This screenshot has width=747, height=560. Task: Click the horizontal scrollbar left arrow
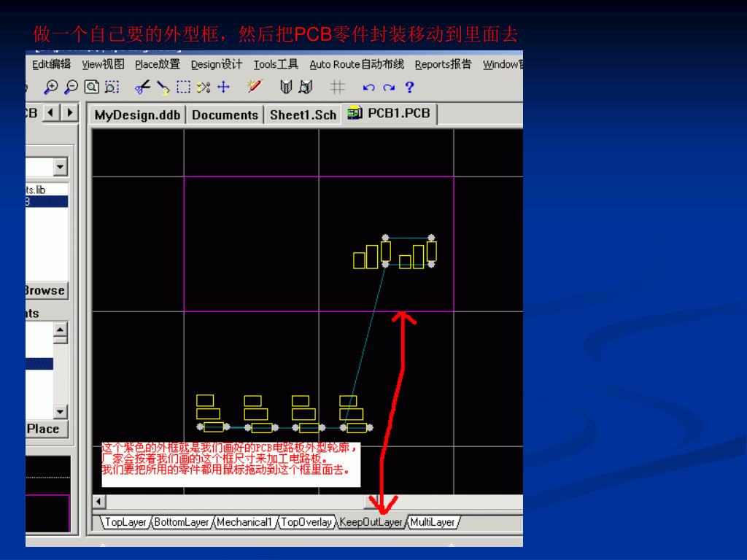98,502
